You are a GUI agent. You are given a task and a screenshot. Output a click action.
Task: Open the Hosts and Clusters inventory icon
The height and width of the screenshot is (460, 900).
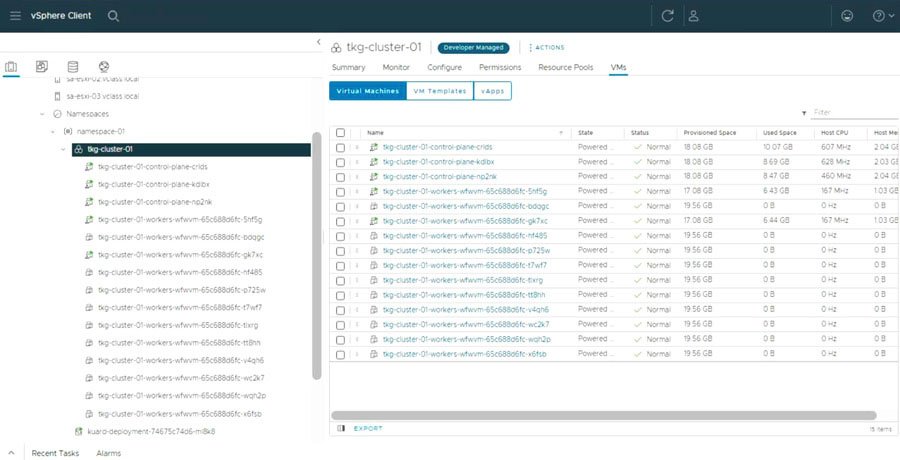(12, 66)
